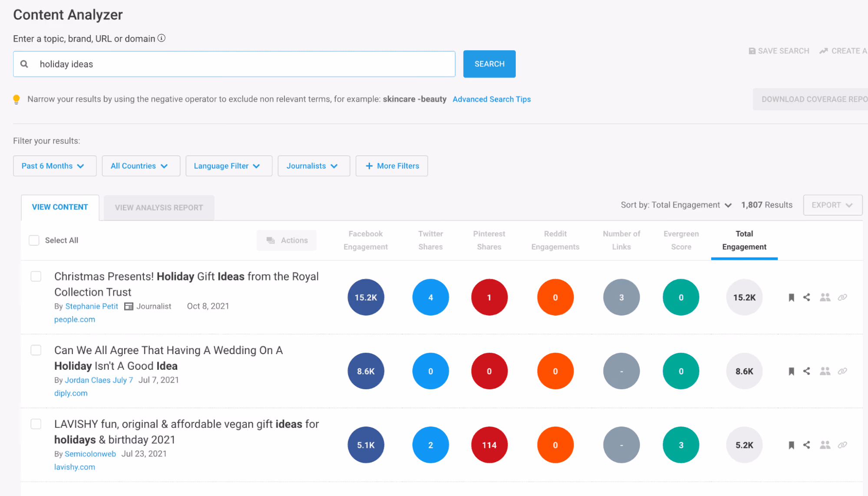Image resolution: width=868 pixels, height=496 pixels.
Task: Check the LAVISHY vegan gift article checkbox
Action: click(36, 424)
